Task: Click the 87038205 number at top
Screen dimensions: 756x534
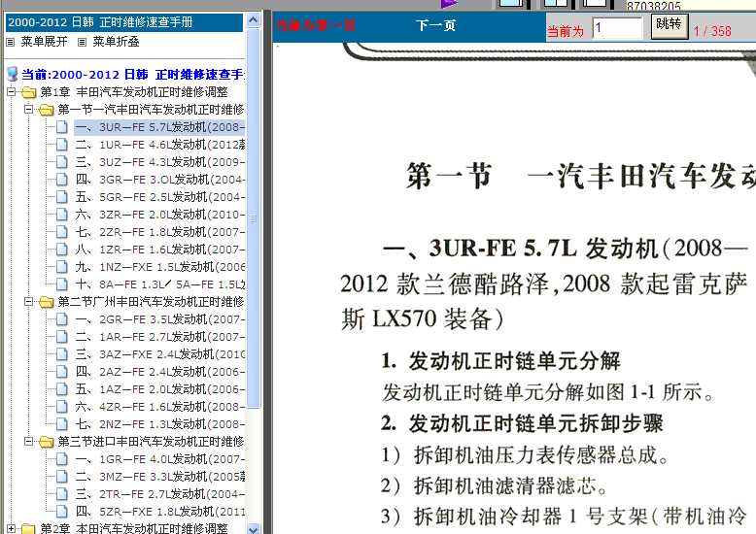Action: click(x=654, y=6)
